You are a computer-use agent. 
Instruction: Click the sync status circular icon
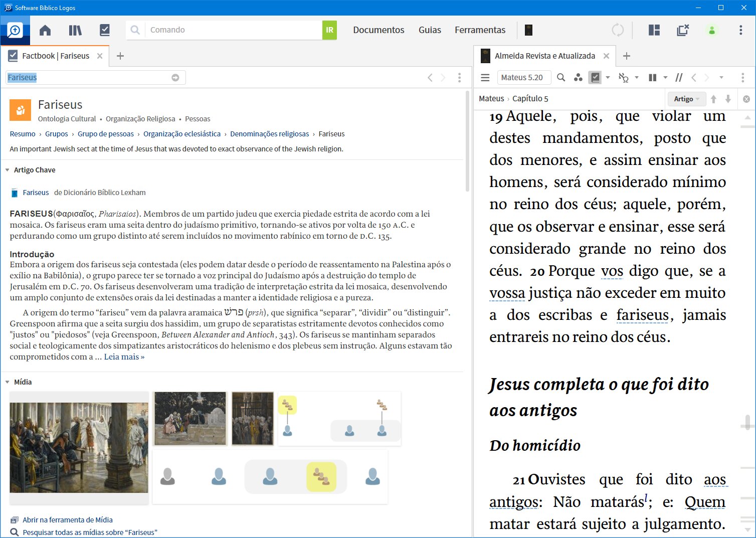[618, 30]
